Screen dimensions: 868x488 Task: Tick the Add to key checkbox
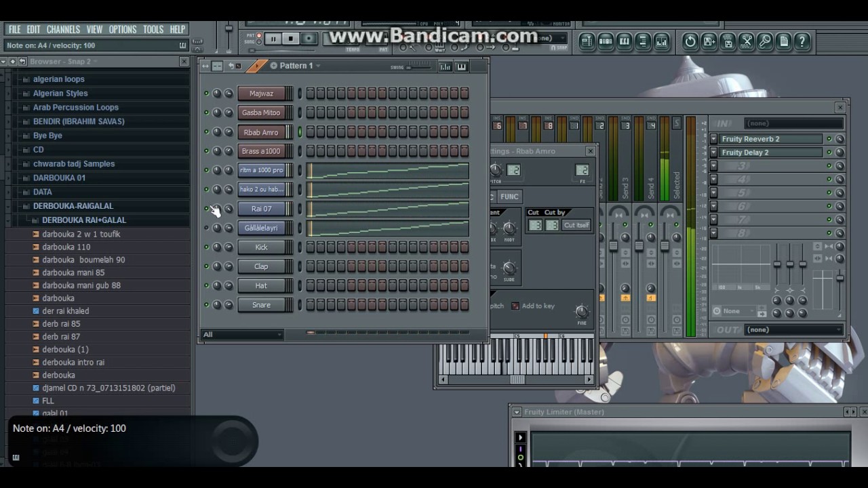pos(515,306)
